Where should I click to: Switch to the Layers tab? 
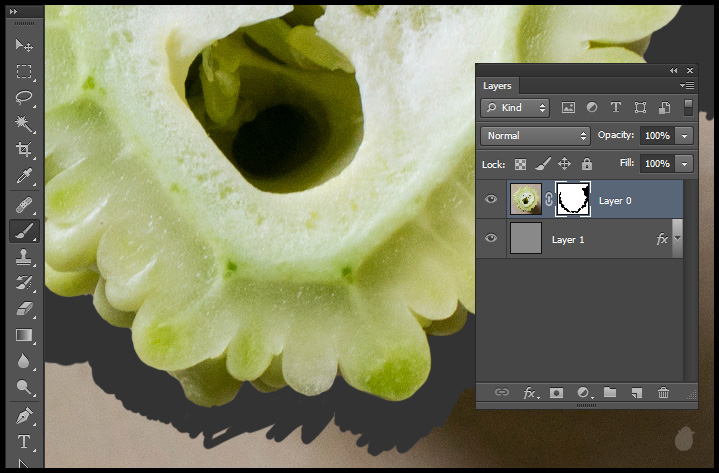click(x=497, y=86)
